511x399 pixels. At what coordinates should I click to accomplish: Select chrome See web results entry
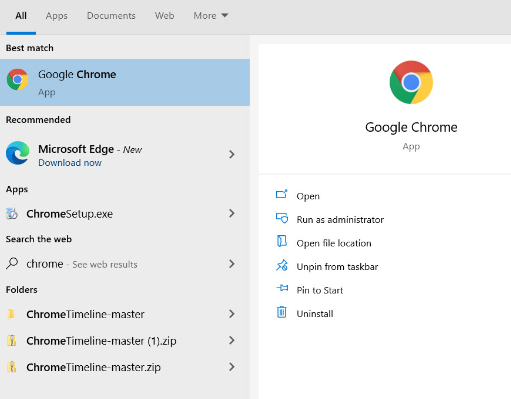tap(125, 264)
